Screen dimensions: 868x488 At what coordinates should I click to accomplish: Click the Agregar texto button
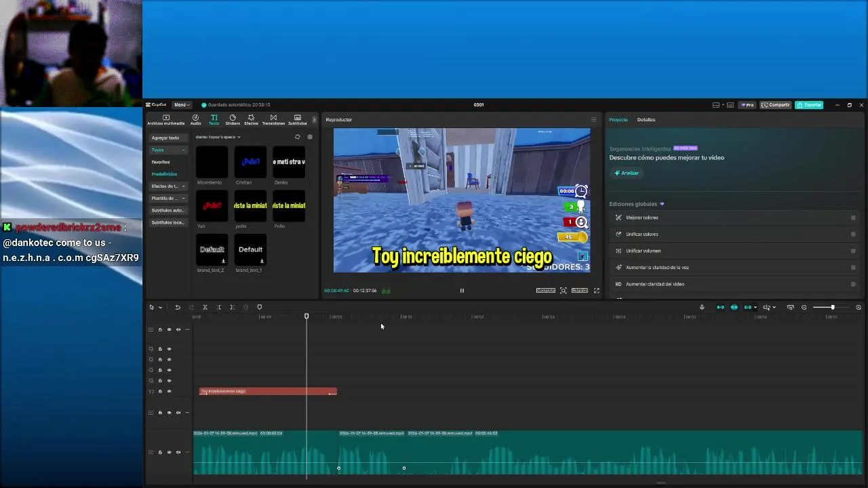(167, 138)
